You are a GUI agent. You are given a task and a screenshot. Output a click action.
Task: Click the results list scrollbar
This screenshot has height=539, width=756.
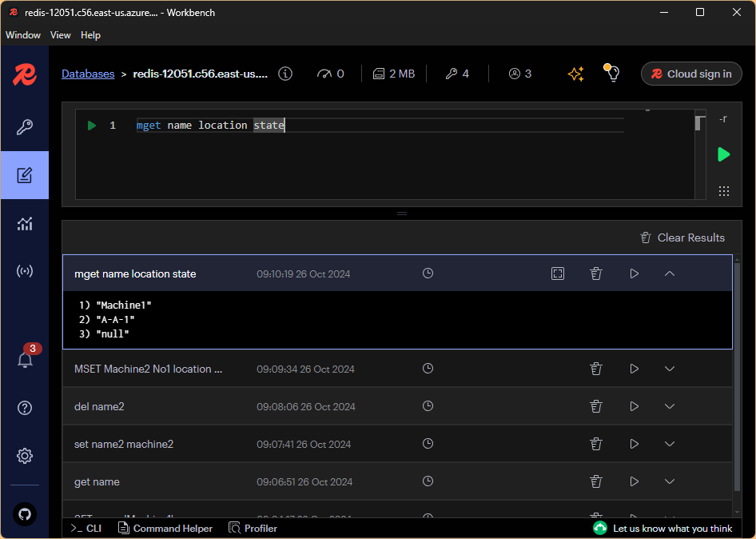coord(737,377)
